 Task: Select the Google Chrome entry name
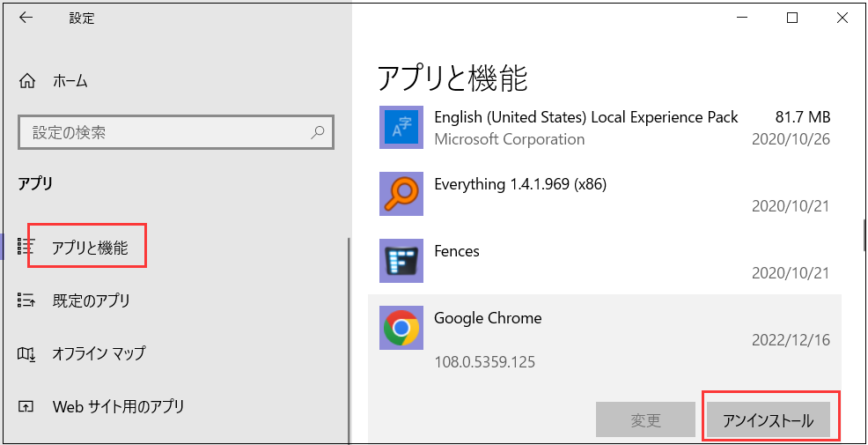[x=488, y=318]
